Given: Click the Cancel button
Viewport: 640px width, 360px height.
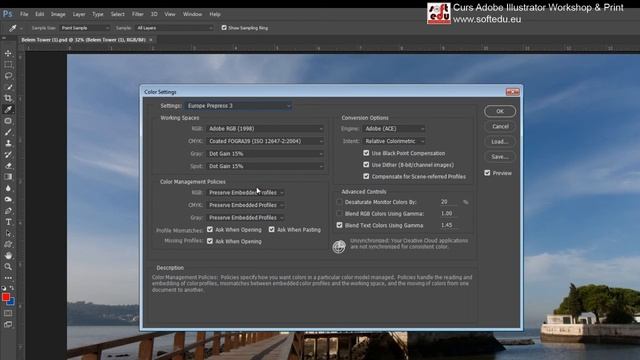Looking at the screenshot, I should (x=500, y=127).
